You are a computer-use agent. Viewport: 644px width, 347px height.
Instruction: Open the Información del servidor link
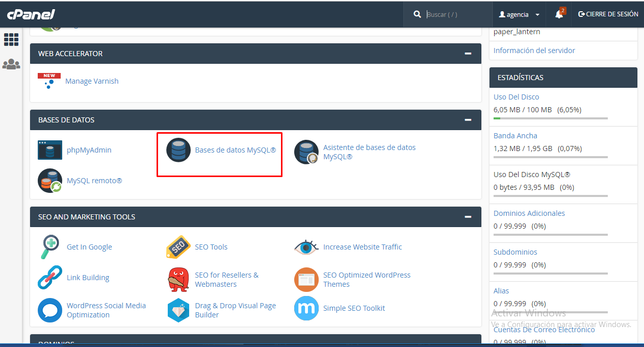534,51
